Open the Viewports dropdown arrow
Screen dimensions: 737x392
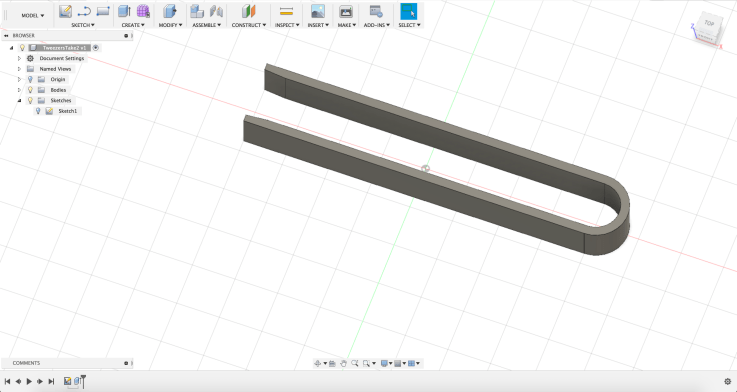point(418,363)
